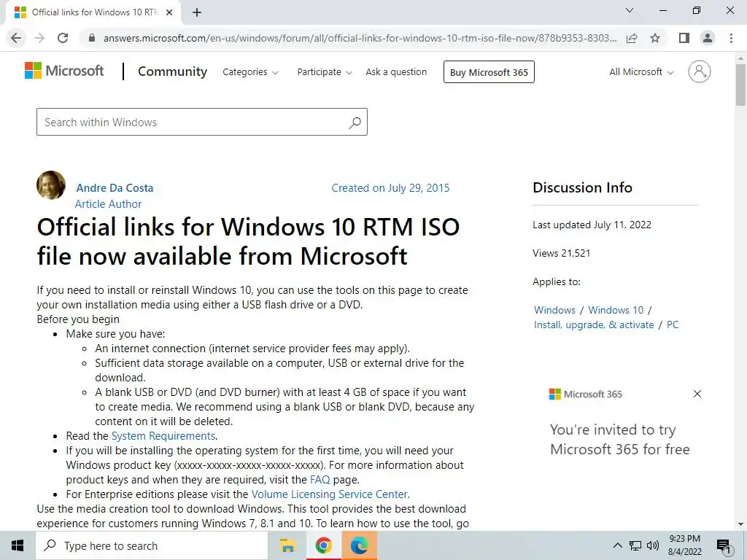Click Created on July 29, 2015
This screenshot has height=560, width=747.
(x=390, y=188)
